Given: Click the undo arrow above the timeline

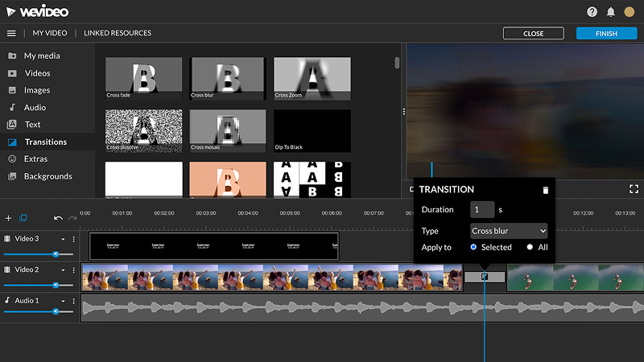Looking at the screenshot, I should [x=58, y=218].
